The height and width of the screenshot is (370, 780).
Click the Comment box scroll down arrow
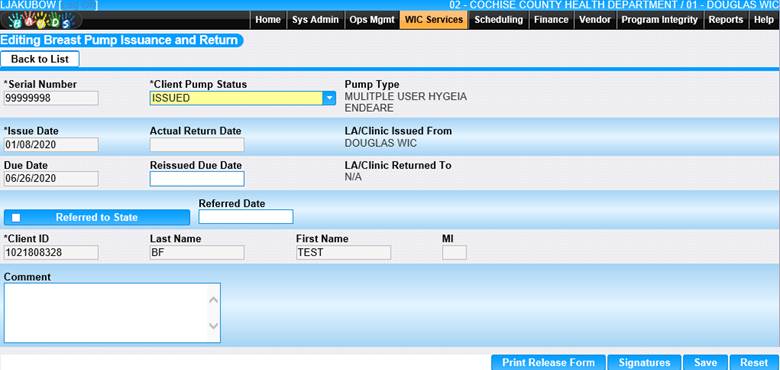point(213,326)
